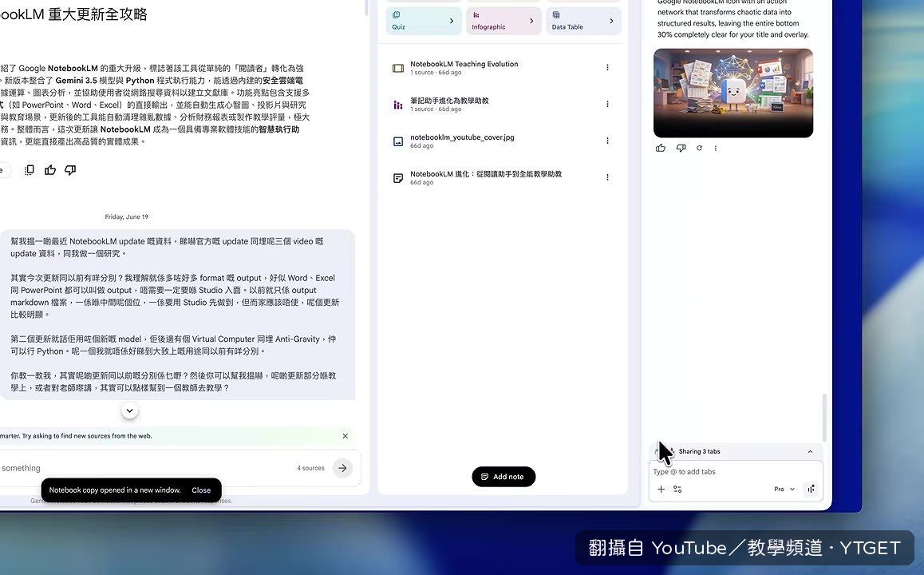The width and height of the screenshot is (924, 575).
Task: Click image icon of notebooklm_youtube_cover.jpg
Action: [398, 141]
